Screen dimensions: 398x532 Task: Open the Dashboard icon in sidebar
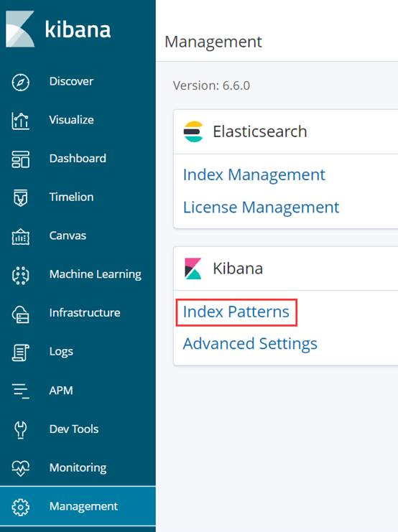[x=20, y=159]
